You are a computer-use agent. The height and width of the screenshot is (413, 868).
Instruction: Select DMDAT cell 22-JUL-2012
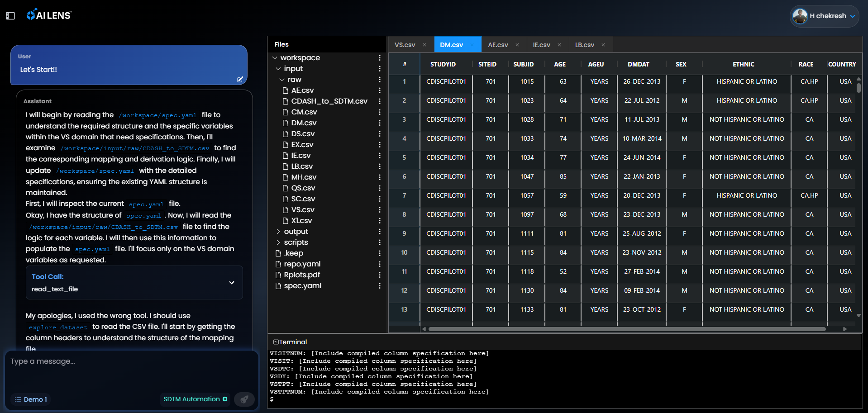(642, 100)
